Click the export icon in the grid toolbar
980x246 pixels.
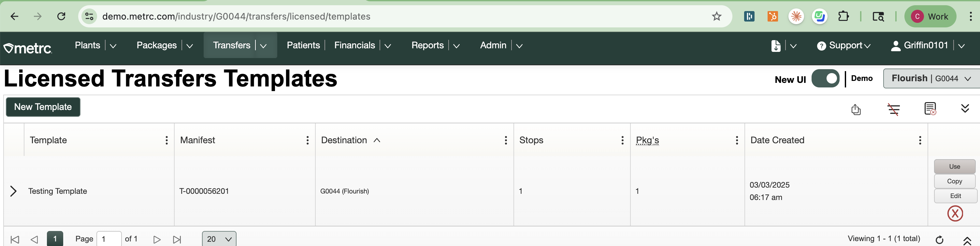(856, 109)
